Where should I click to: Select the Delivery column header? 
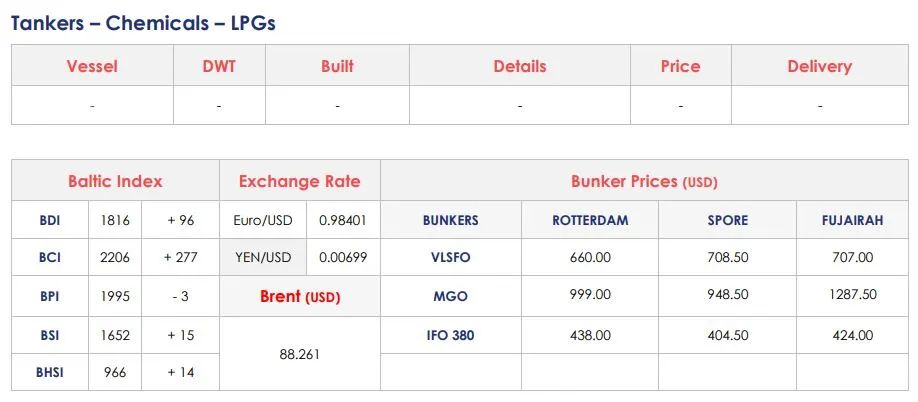point(820,66)
